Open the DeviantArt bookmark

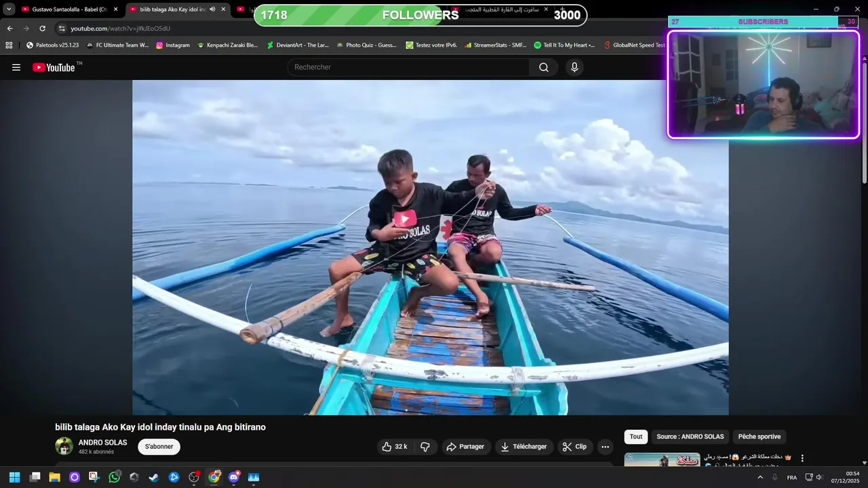point(298,45)
